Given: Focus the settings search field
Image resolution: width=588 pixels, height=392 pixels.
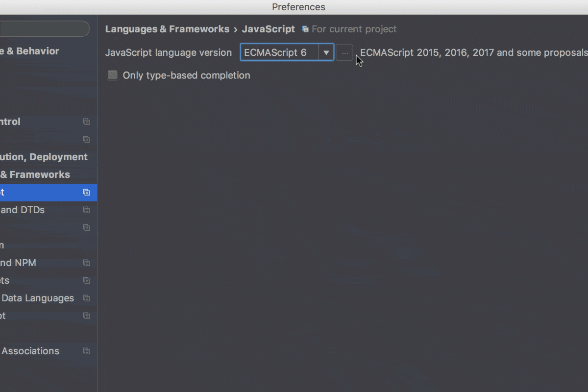Looking at the screenshot, I should [44, 29].
